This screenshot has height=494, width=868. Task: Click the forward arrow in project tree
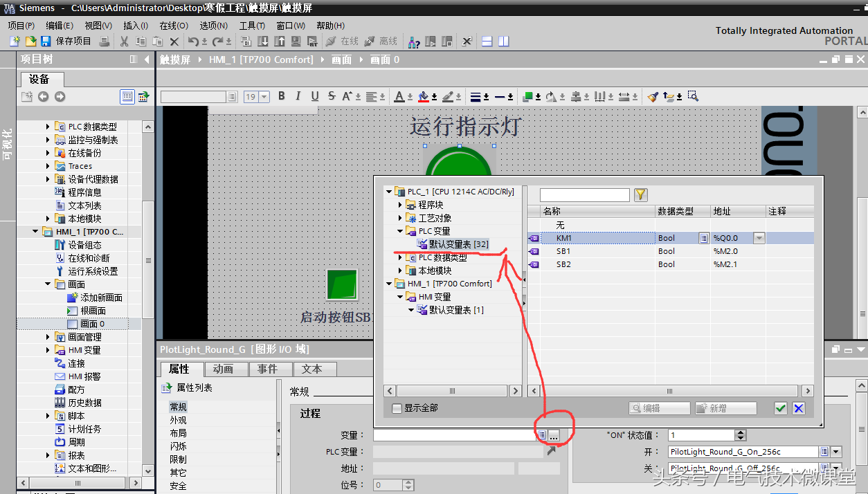point(60,96)
